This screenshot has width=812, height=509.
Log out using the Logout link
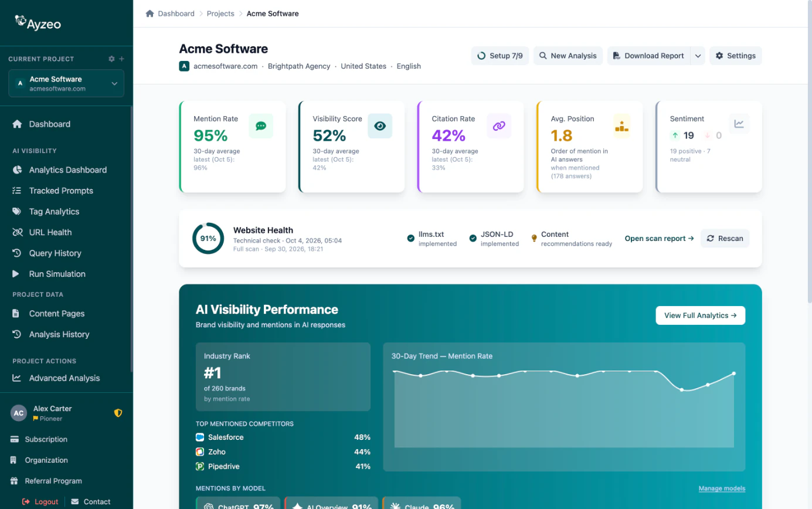40,501
